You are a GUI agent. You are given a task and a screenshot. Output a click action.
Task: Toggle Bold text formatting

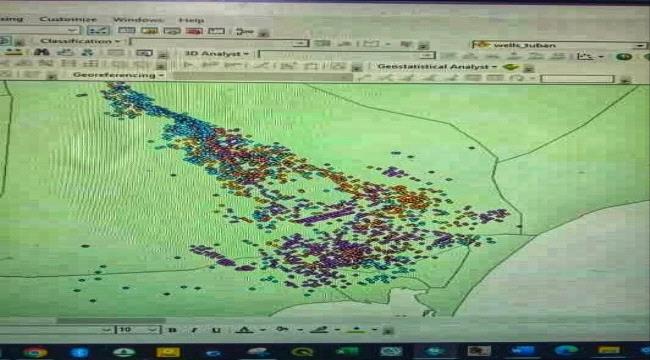pyautogui.click(x=173, y=330)
